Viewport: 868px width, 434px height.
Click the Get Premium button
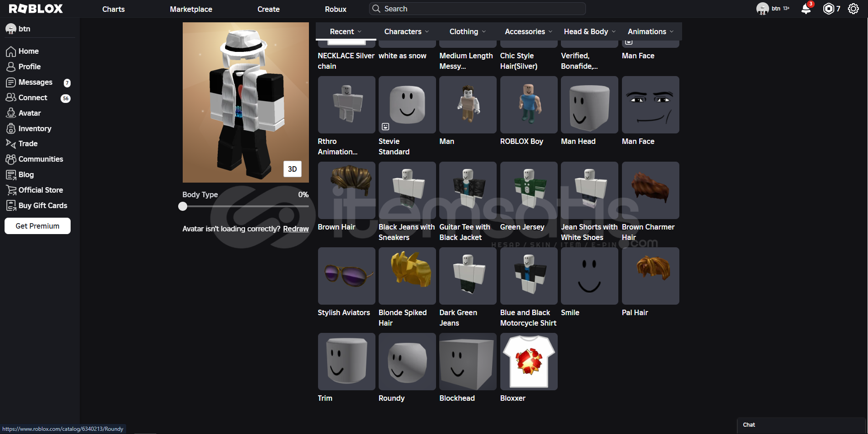(37, 226)
